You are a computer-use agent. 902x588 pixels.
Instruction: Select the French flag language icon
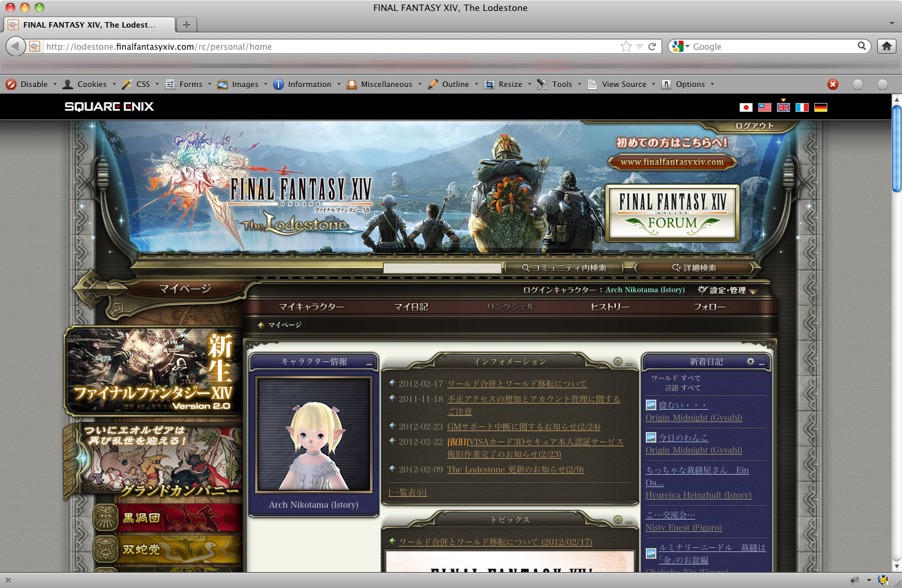pos(802,107)
